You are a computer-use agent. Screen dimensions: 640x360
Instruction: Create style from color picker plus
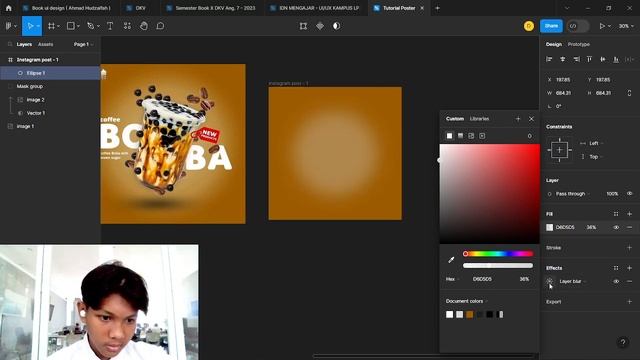pos(518,119)
